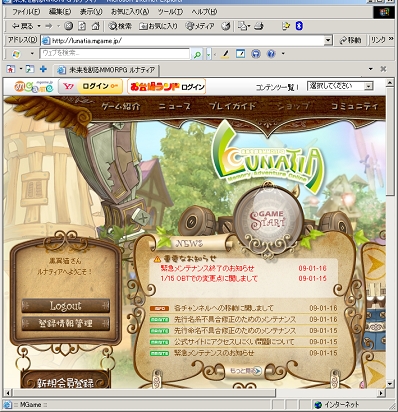Click the 登録情報管理 button
The height and width of the screenshot is (412, 398).
(x=66, y=323)
